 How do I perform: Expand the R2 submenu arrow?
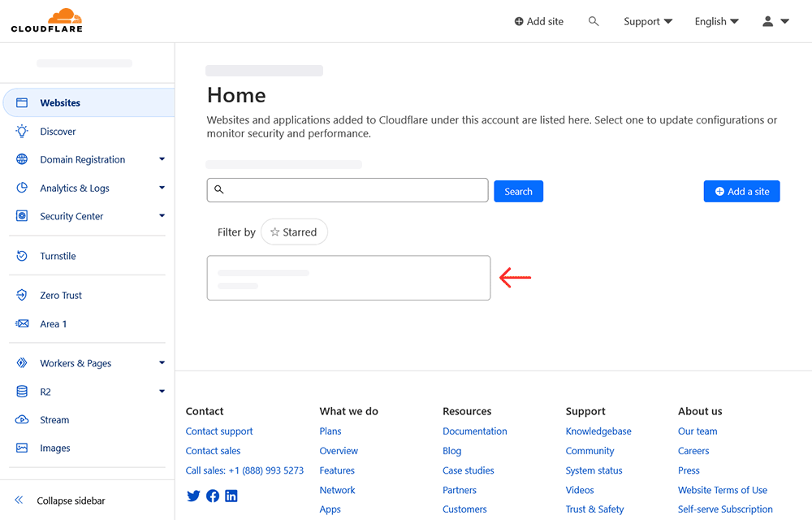[x=162, y=391]
